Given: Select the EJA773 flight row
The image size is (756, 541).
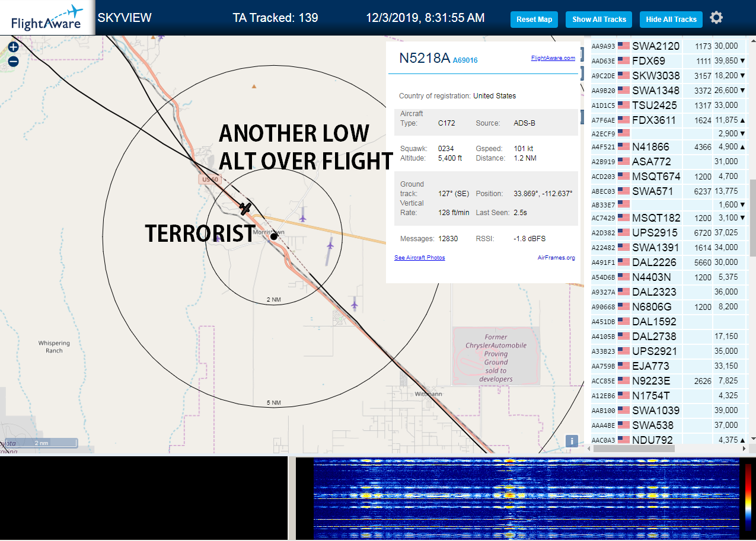Looking at the screenshot, I should click(669, 366).
